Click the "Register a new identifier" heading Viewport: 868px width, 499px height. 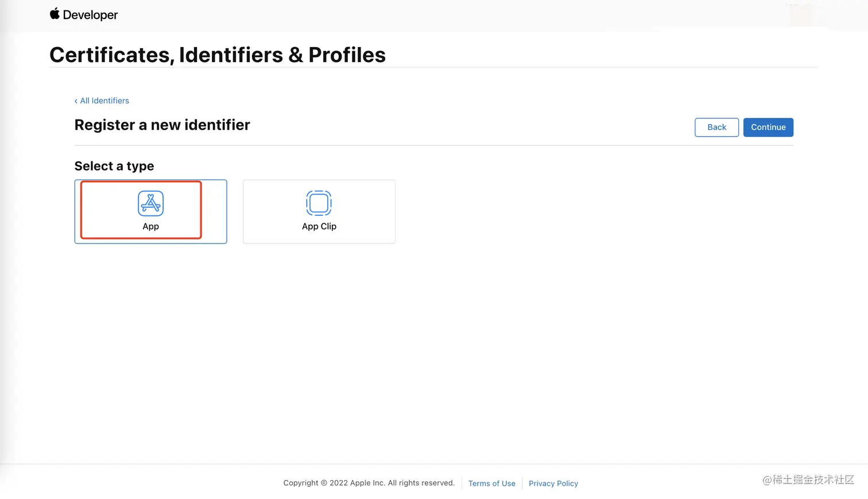[162, 125]
